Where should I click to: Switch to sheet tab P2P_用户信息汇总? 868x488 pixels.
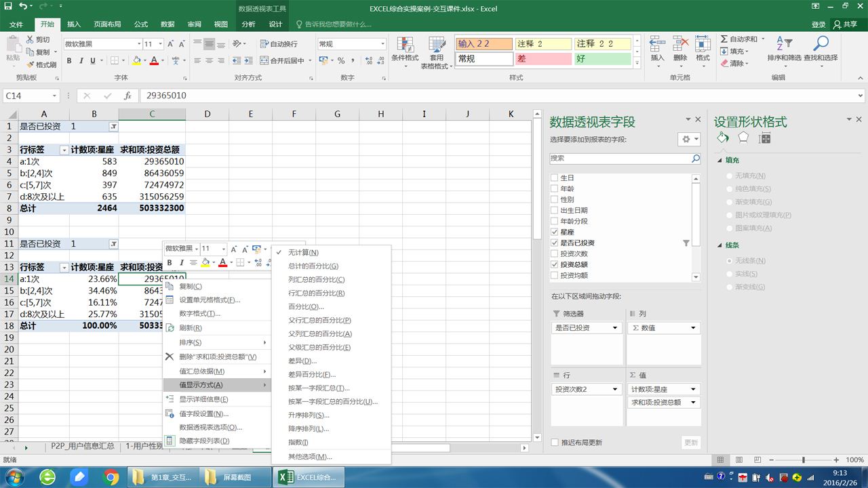pos(83,447)
